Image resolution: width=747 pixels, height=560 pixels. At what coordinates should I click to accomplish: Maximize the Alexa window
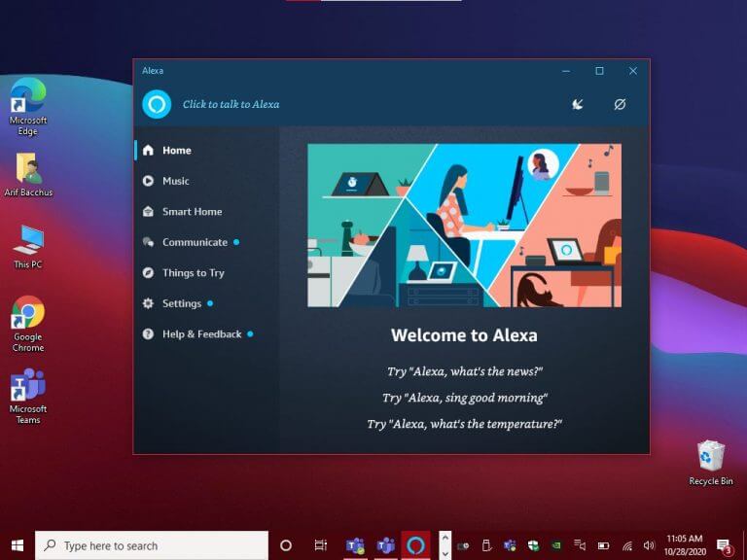(x=599, y=71)
